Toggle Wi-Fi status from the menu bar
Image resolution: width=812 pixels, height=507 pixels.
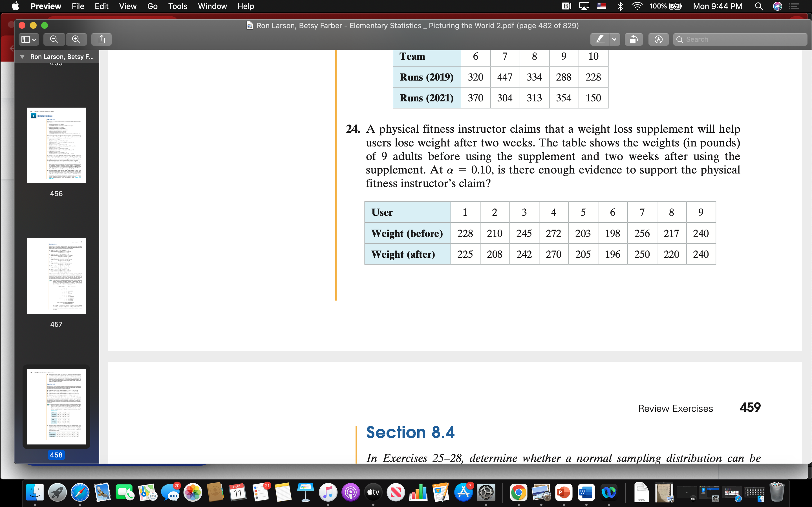(637, 6)
